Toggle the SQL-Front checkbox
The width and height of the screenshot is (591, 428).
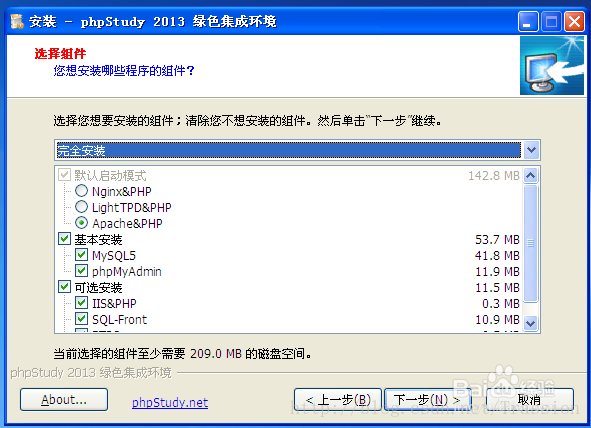(x=81, y=319)
